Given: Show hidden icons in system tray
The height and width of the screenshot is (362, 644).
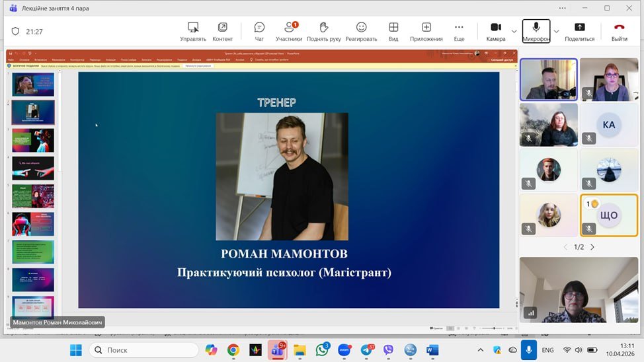Looking at the screenshot, I should tap(481, 350).
